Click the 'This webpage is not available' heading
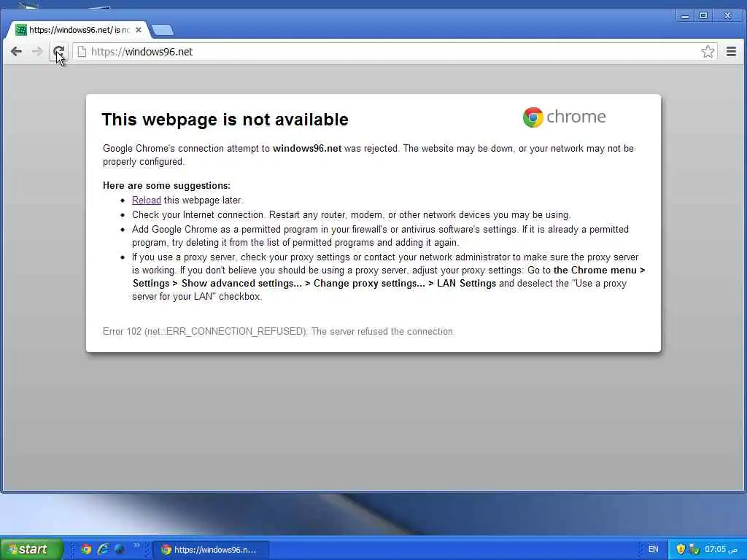 coord(225,119)
